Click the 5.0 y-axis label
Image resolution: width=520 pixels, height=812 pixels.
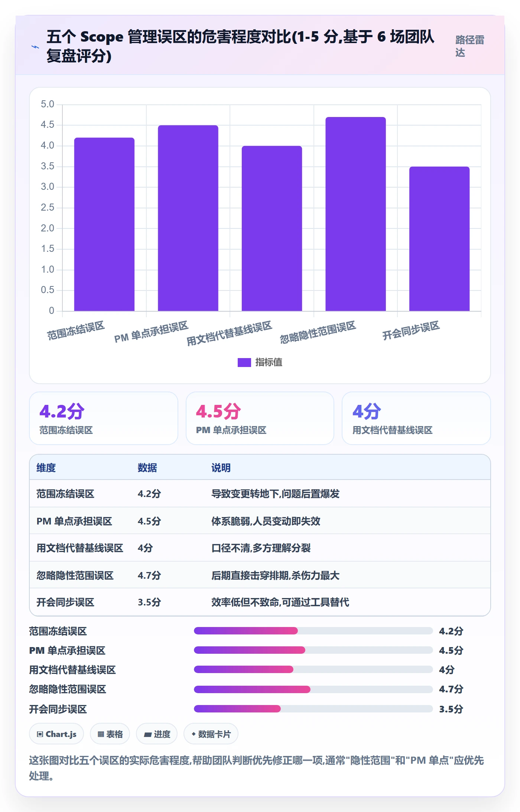[x=48, y=104]
